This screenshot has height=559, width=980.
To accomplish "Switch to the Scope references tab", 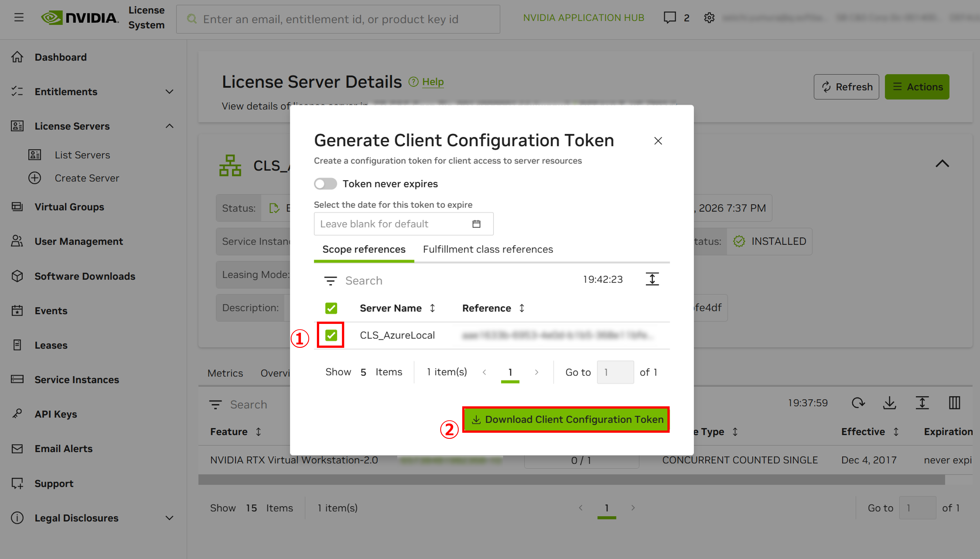I will click(364, 250).
